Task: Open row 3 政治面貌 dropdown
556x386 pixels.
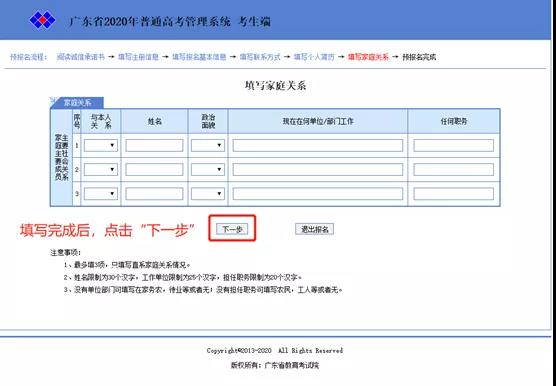Action: pyautogui.click(x=208, y=194)
